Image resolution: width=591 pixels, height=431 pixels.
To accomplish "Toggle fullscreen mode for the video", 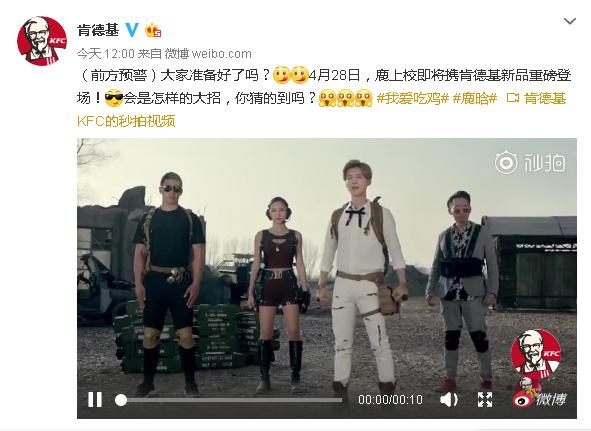I will pyautogui.click(x=485, y=399).
